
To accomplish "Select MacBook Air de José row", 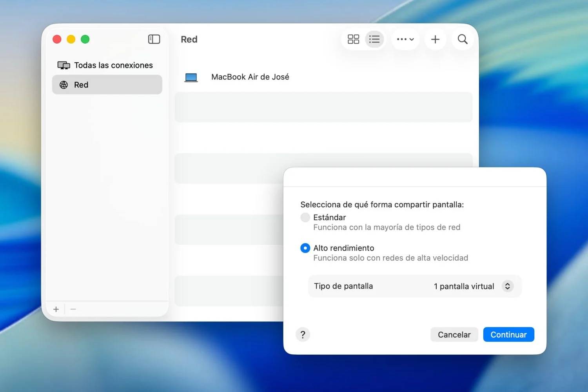I will [250, 77].
